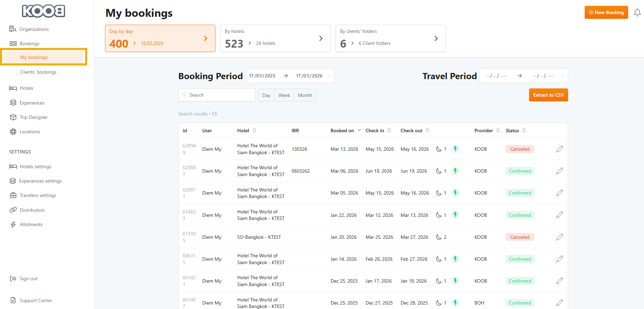Select the Week view toggle
The width and height of the screenshot is (644, 309).
click(284, 95)
